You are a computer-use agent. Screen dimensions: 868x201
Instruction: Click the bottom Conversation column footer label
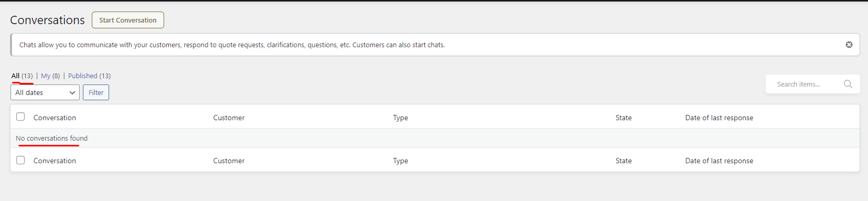click(x=55, y=161)
